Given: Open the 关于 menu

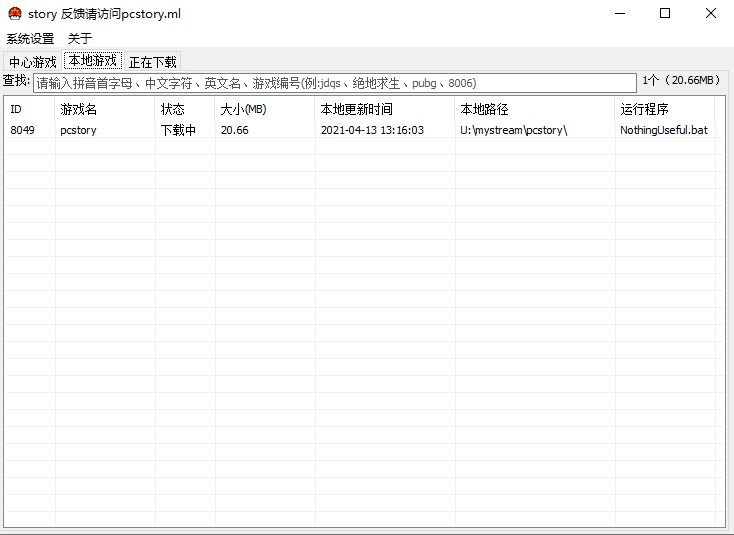Looking at the screenshot, I should [x=80, y=39].
